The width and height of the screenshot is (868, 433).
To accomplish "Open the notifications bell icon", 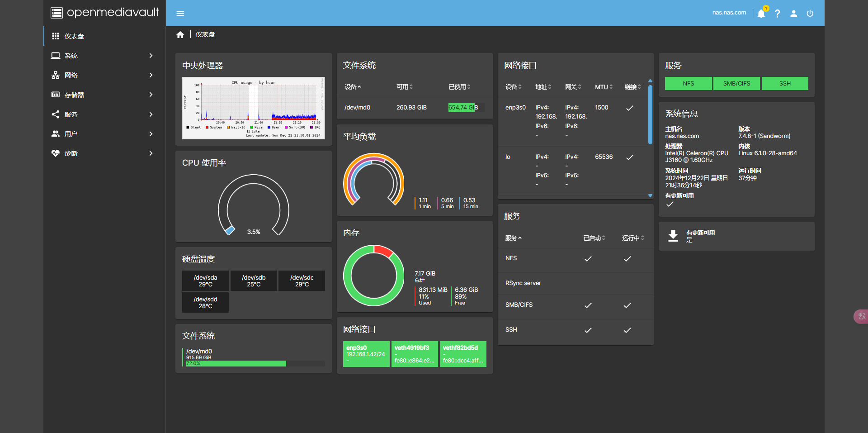I will tap(761, 14).
